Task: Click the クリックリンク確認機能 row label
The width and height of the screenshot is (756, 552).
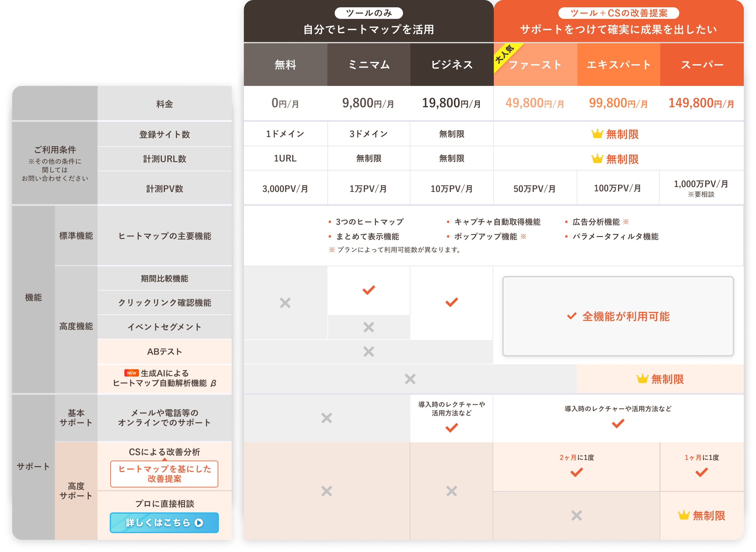Action: [165, 303]
